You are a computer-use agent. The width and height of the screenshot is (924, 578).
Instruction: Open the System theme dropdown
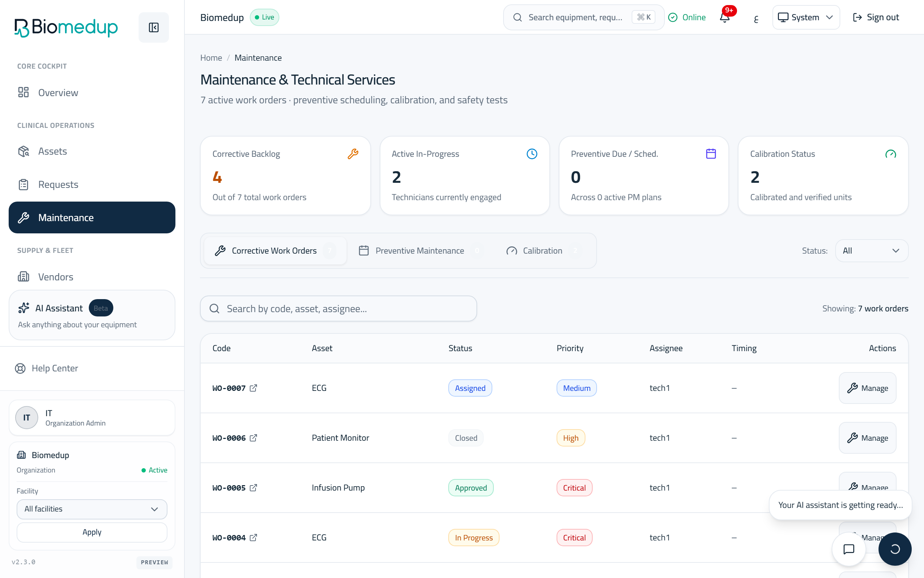click(806, 17)
